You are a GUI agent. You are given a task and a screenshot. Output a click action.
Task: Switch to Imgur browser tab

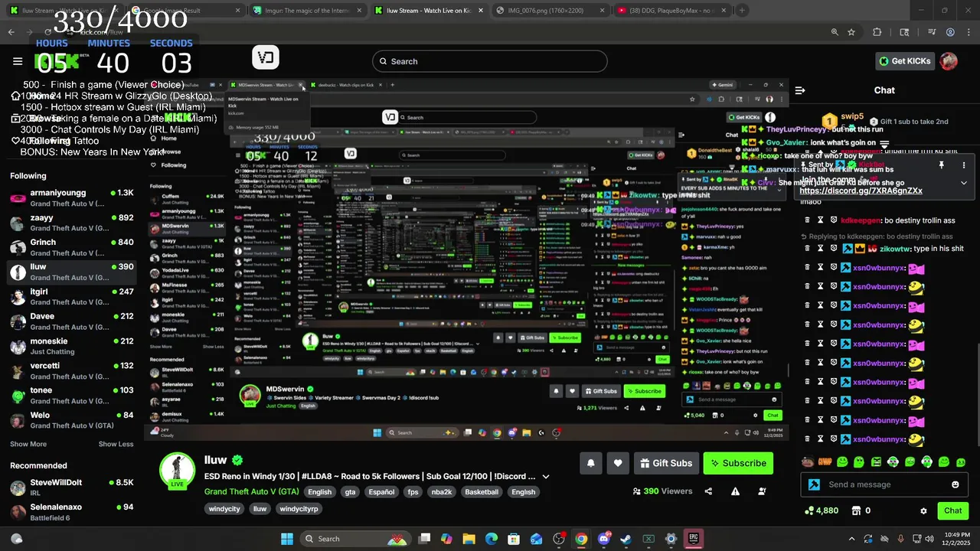(306, 11)
